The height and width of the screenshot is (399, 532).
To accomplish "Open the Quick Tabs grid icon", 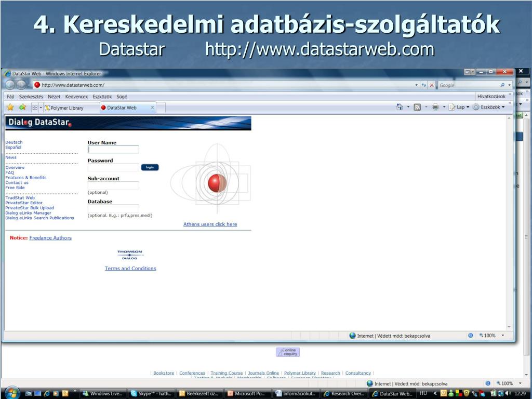I will (35, 108).
